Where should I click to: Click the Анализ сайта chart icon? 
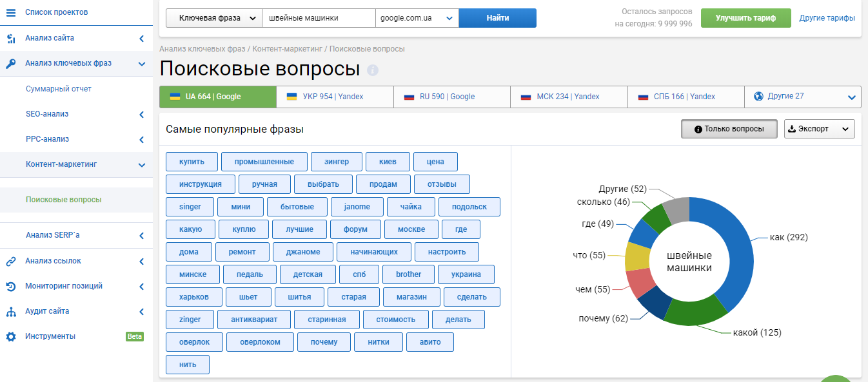pos(10,39)
